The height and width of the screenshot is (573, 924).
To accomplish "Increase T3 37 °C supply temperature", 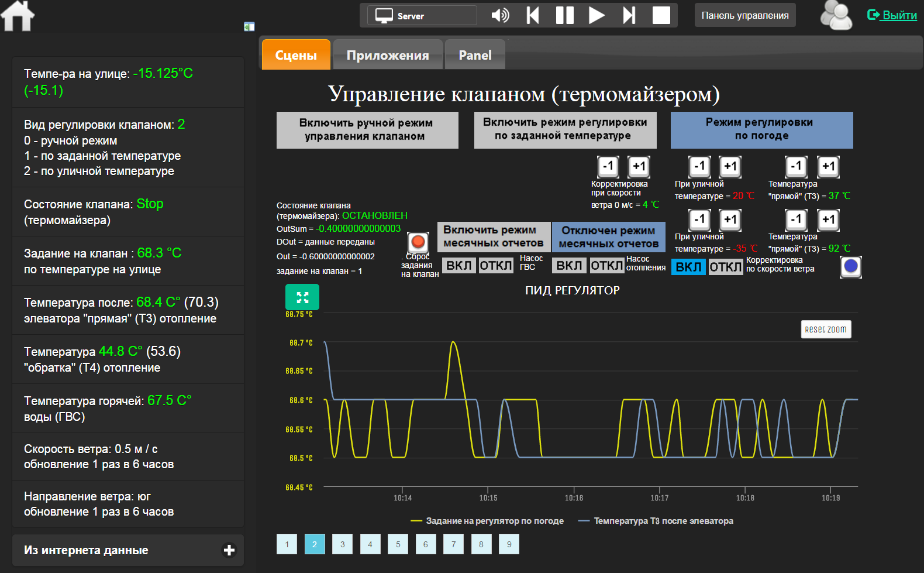I will [x=828, y=166].
